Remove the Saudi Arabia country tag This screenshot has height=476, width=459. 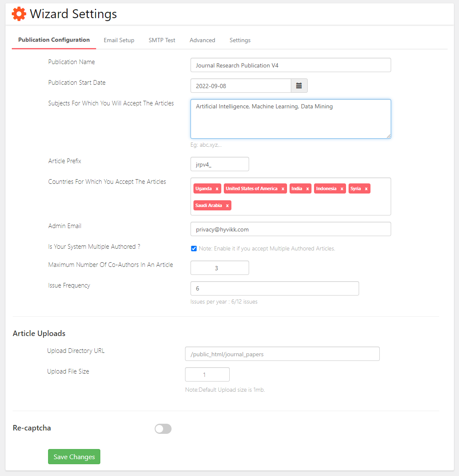tap(227, 206)
